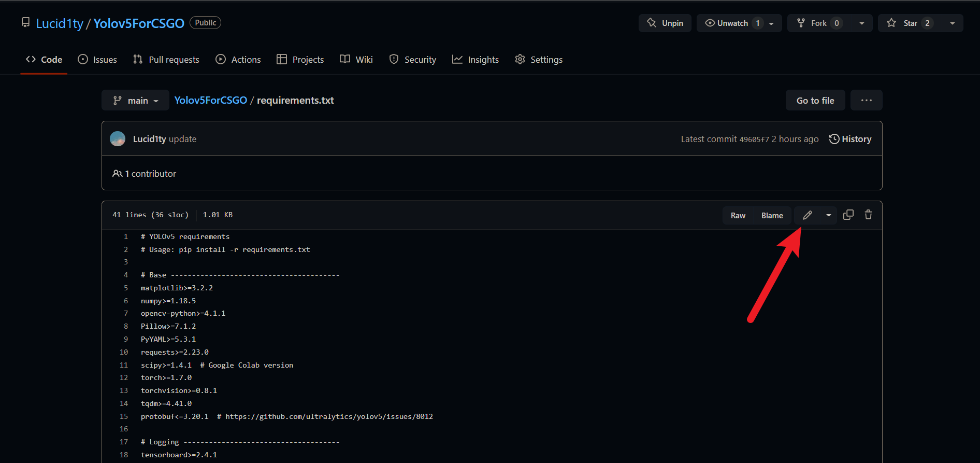
Task: Click the line 'requests>=2.23.0'
Action: (x=175, y=352)
